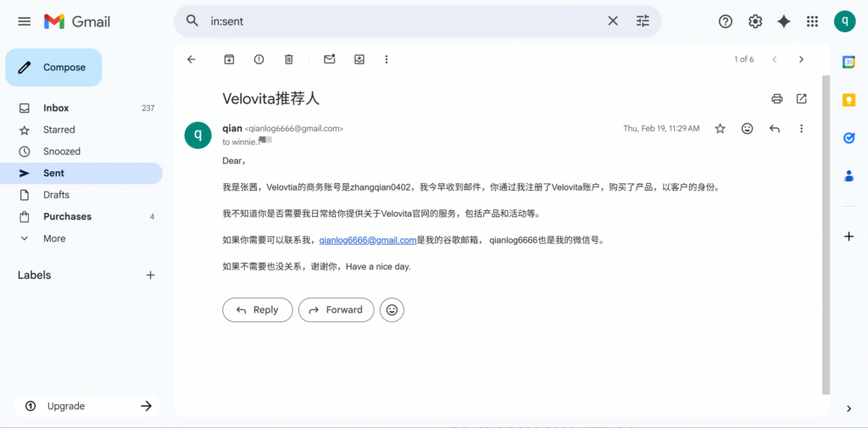
Task: Open the Google account avatar
Action: (x=845, y=21)
